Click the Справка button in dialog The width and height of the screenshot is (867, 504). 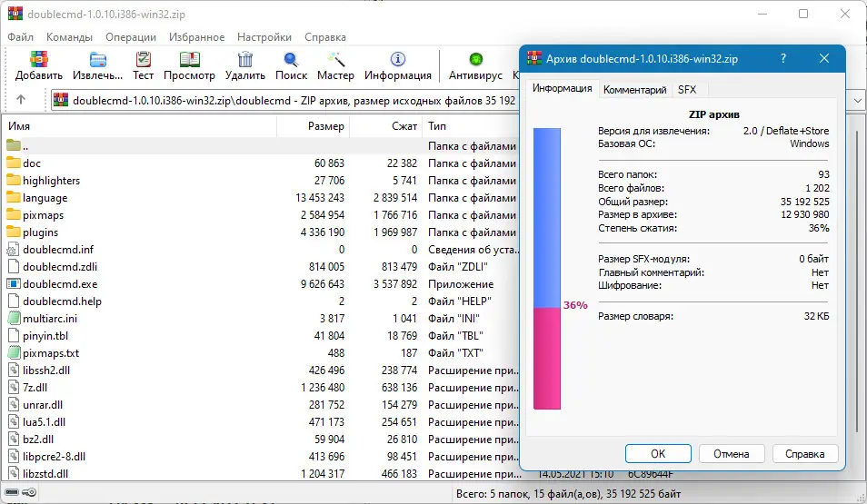(804, 454)
